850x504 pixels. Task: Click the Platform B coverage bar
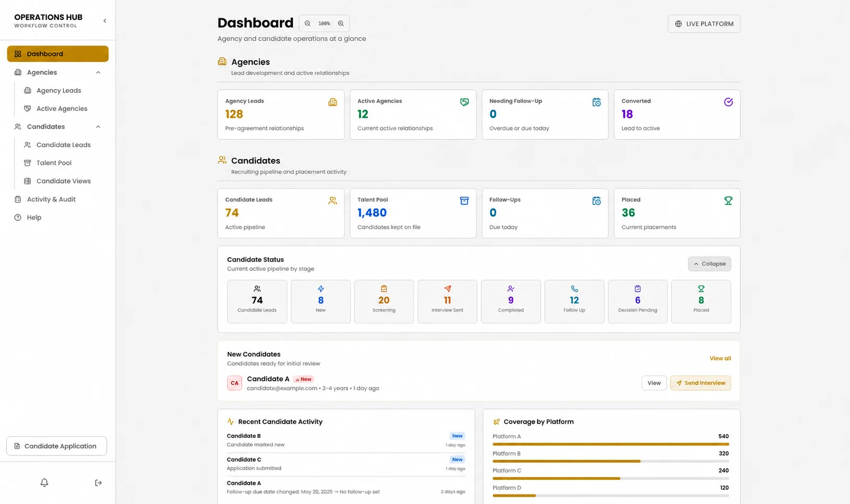coord(611,461)
